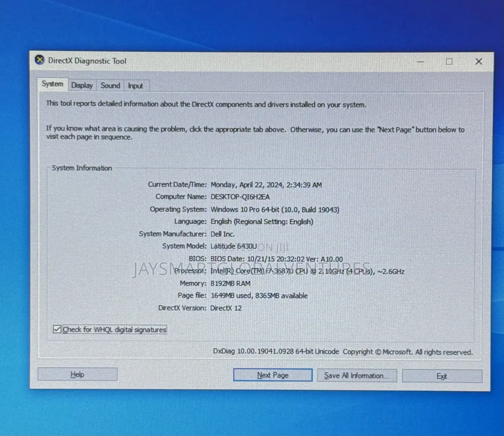
Task: Click the BIOS label
Action: pos(198,259)
